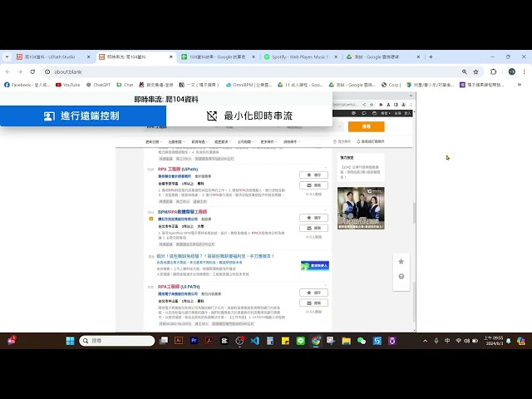Viewport: 532px width, 399px height.
Task: Open the 更多條件 filter dropdown
Action: coord(269,142)
